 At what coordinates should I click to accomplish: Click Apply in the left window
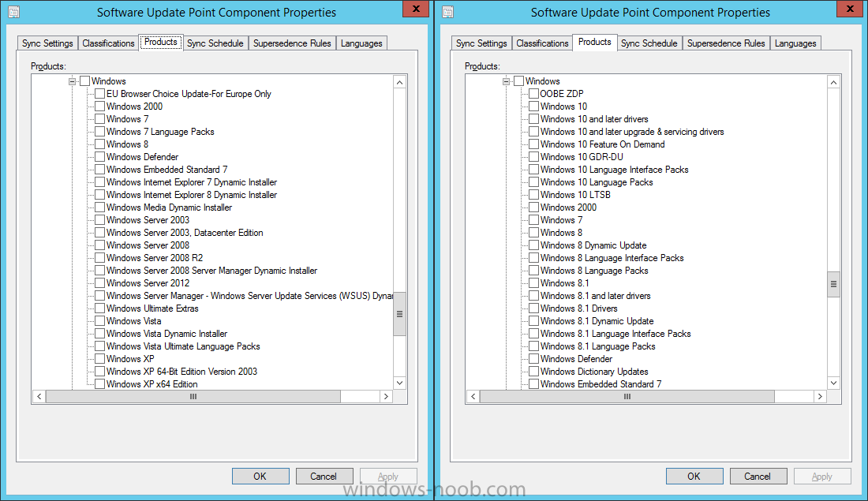pyautogui.click(x=388, y=476)
